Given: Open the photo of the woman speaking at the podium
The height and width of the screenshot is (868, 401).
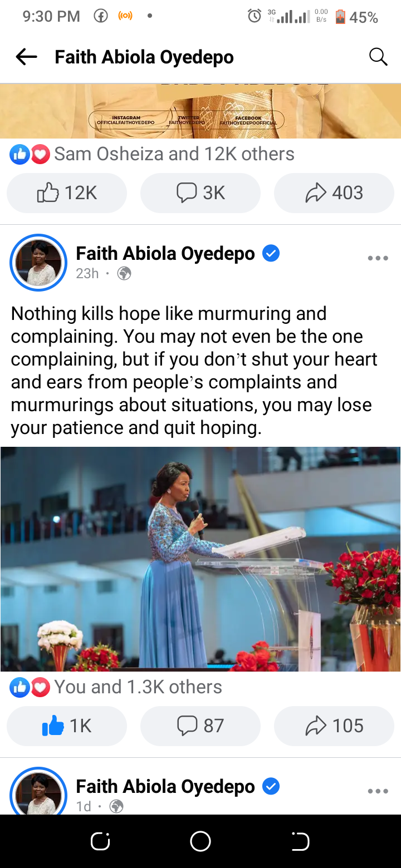Looking at the screenshot, I should coord(200,559).
